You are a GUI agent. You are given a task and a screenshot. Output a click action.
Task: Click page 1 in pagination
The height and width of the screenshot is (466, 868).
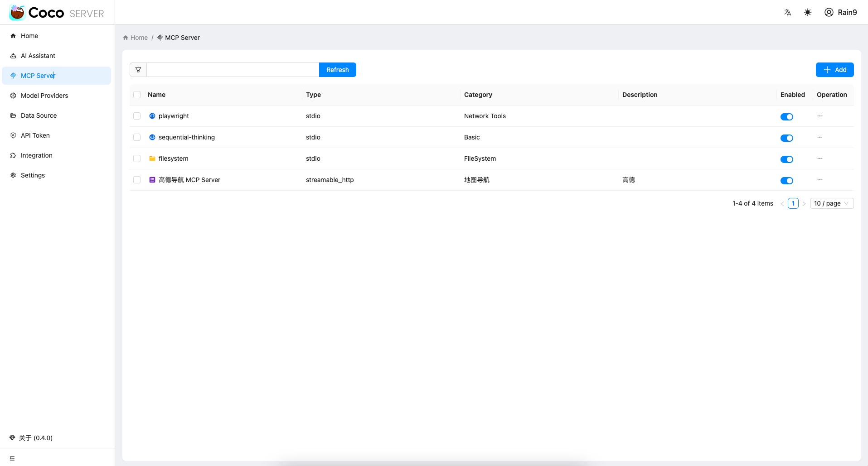pos(793,204)
